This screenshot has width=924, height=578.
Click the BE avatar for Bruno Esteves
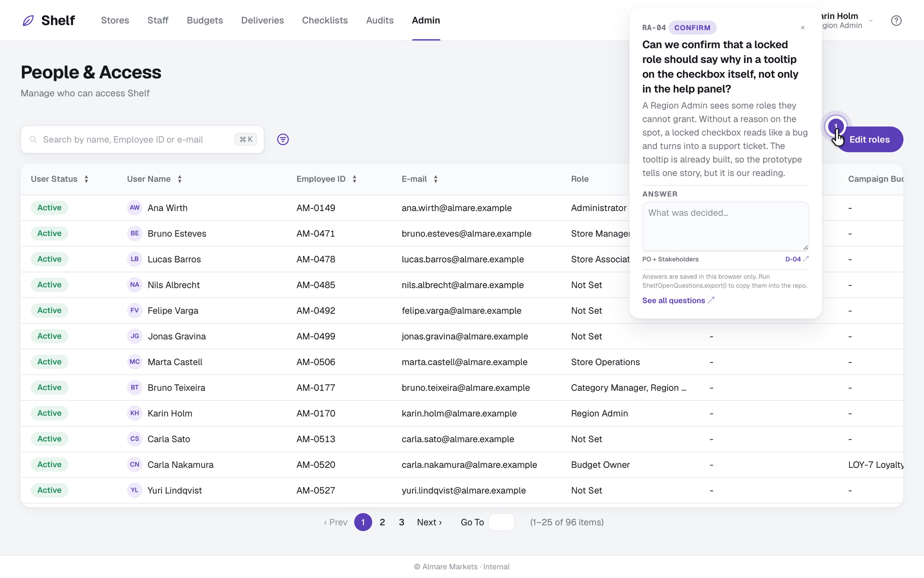134,234
